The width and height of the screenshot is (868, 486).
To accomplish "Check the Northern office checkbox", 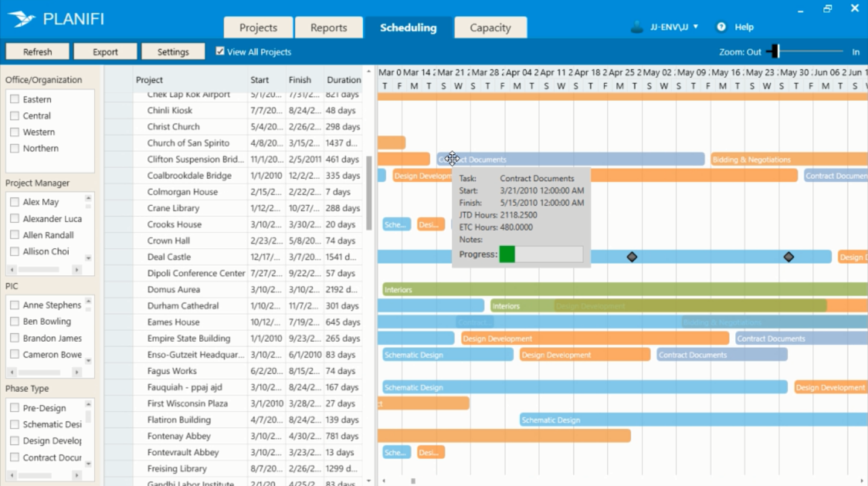I will (14, 148).
